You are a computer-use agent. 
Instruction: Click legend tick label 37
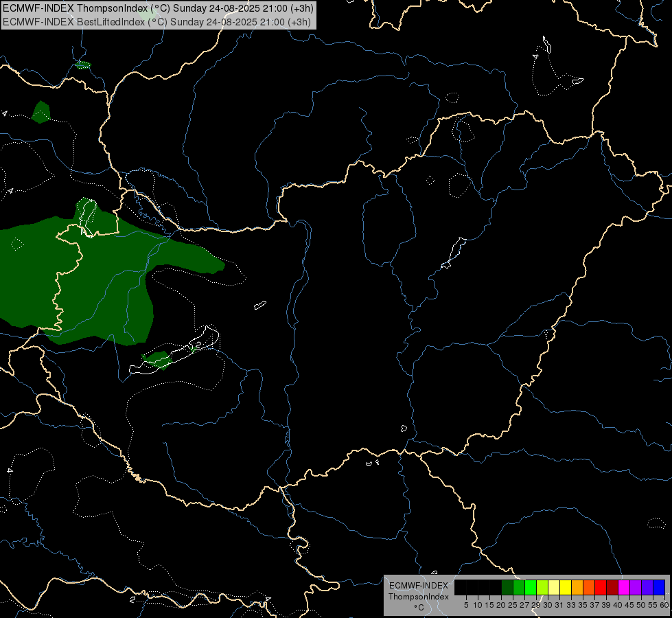click(x=594, y=605)
